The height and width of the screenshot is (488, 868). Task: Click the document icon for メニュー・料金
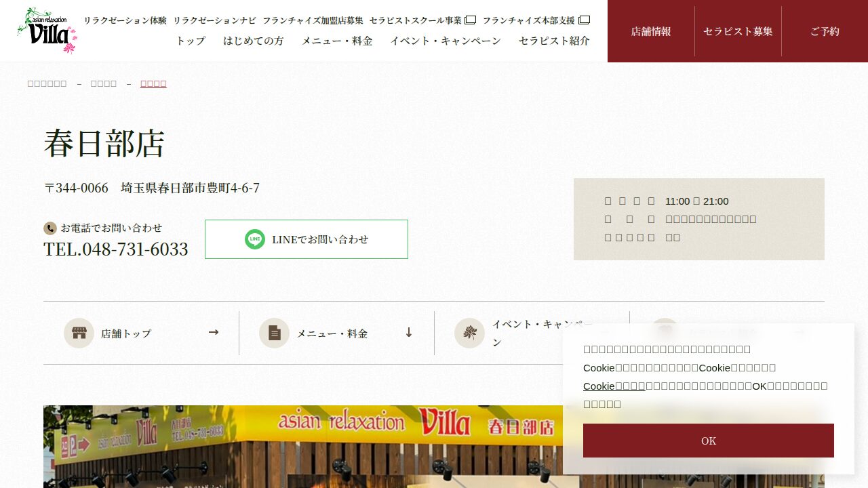click(274, 333)
